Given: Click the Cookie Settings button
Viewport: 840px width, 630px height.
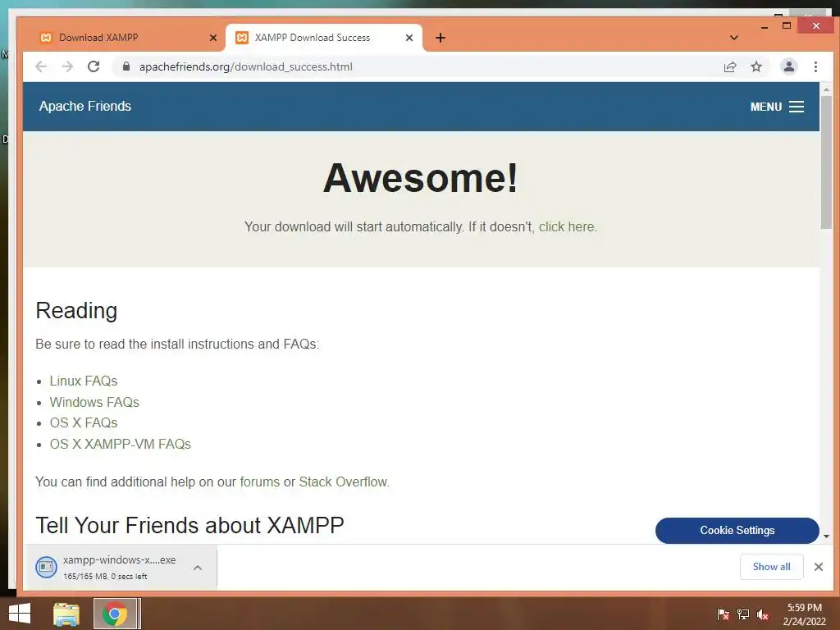Looking at the screenshot, I should pyautogui.click(x=737, y=531).
